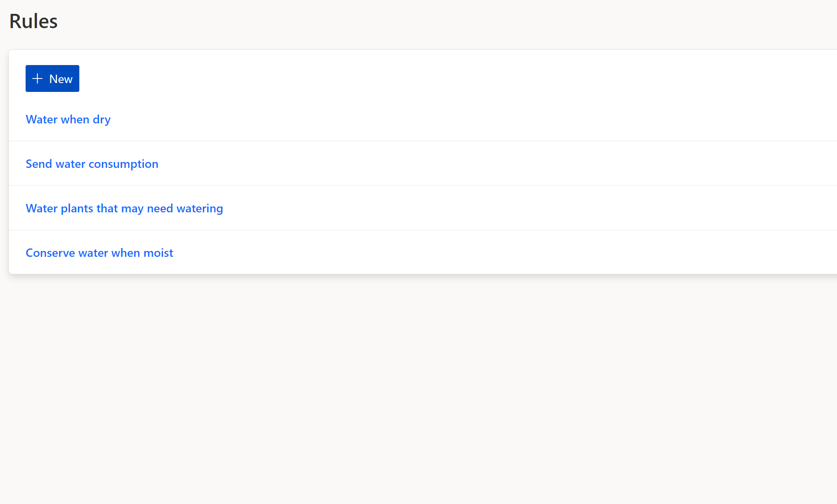Viewport: 837px width, 504px height.
Task: Click the word 'watering' in third rule
Action: click(199, 209)
